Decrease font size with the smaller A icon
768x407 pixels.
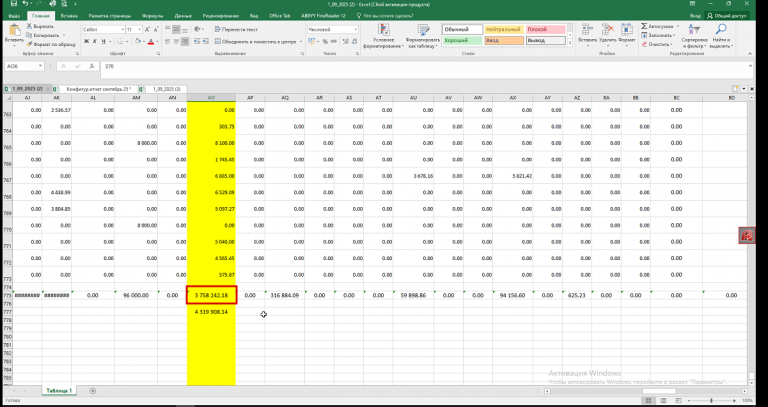click(x=155, y=29)
